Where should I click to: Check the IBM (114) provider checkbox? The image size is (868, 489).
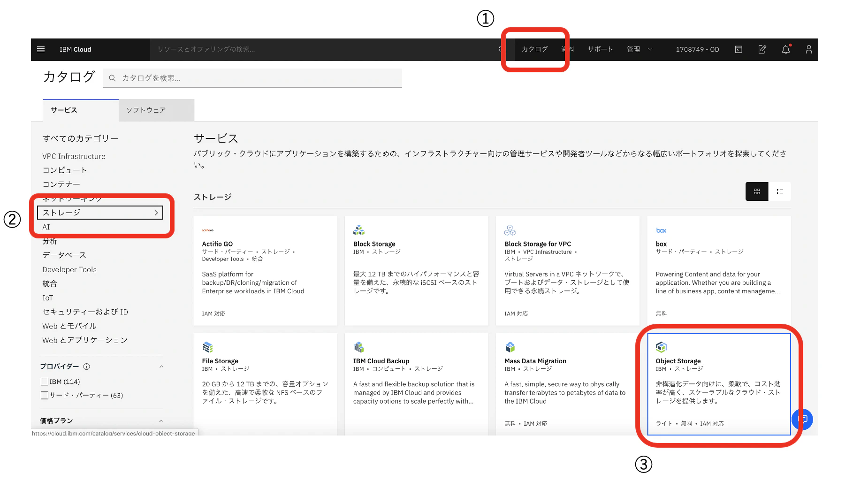45,382
